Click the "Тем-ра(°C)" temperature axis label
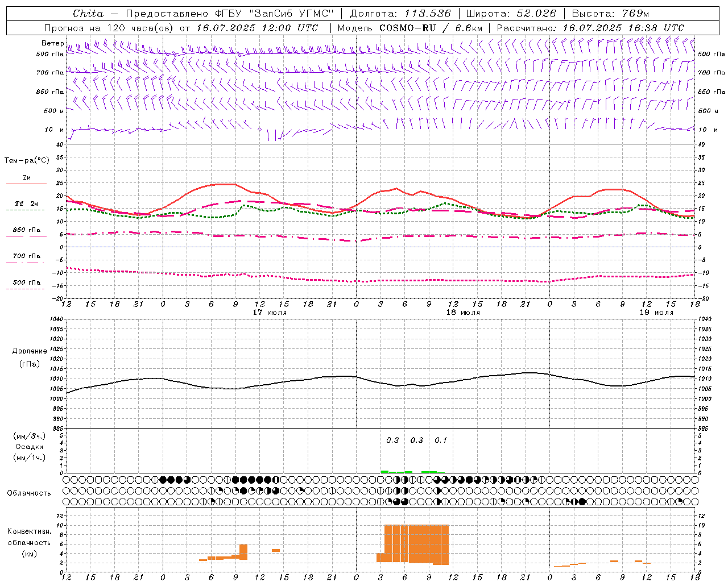 27,161
